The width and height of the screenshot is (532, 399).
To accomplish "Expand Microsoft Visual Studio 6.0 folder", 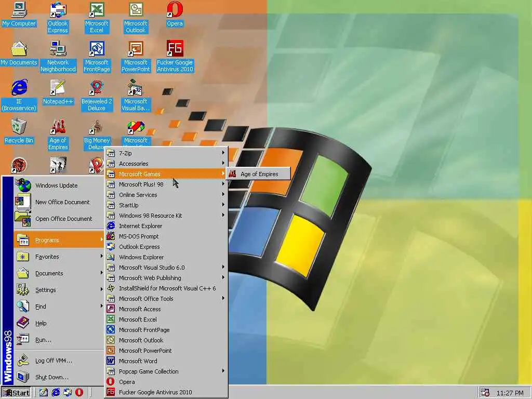I will [166, 268].
